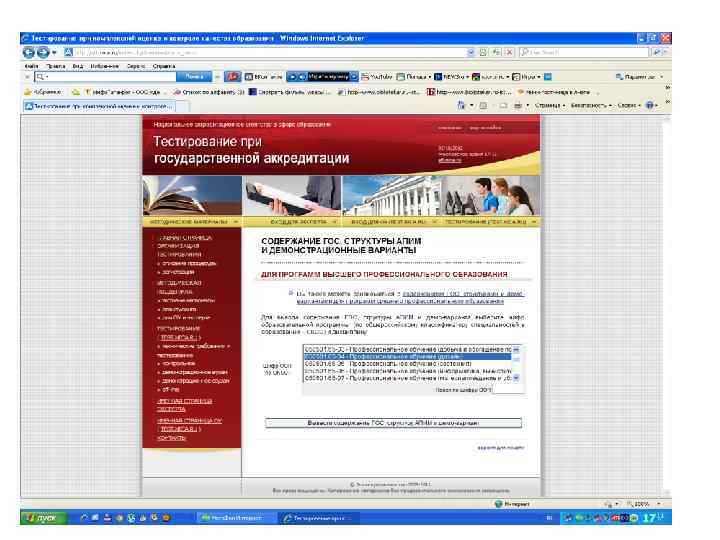
Task: Click in the toolbar search input field
Action: (x=106, y=77)
